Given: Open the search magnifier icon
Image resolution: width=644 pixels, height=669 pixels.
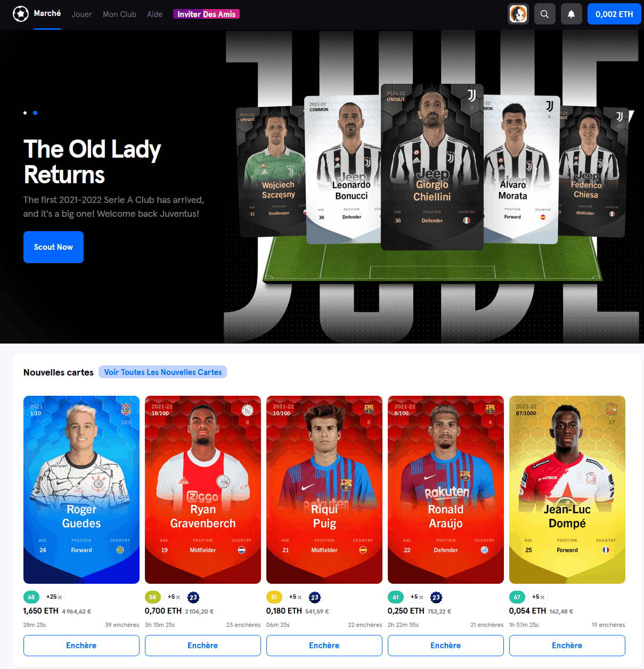Looking at the screenshot, I should (544, 14).
